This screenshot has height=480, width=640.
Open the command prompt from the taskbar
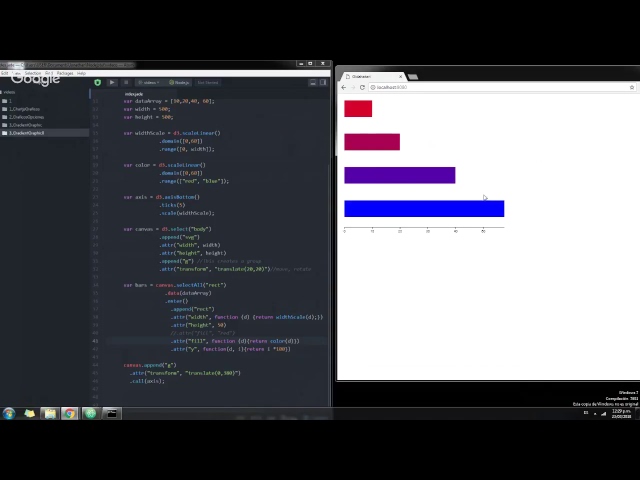click(x=111, y=413)
